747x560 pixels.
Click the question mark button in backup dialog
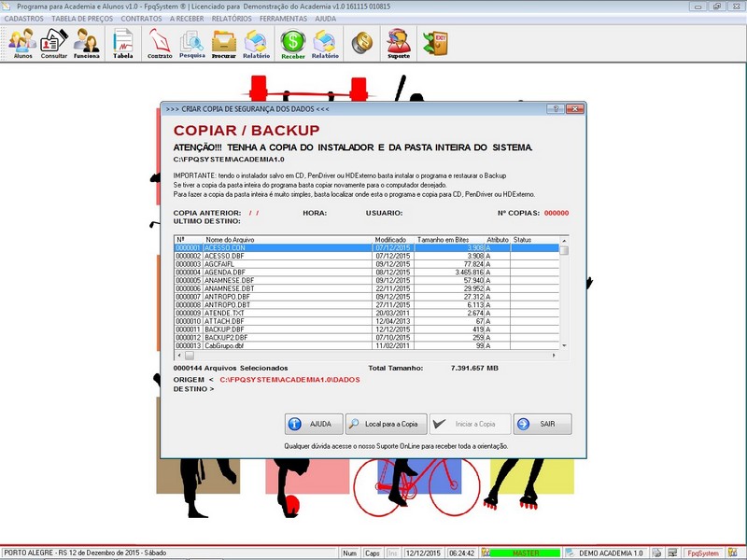coord(556,109)
